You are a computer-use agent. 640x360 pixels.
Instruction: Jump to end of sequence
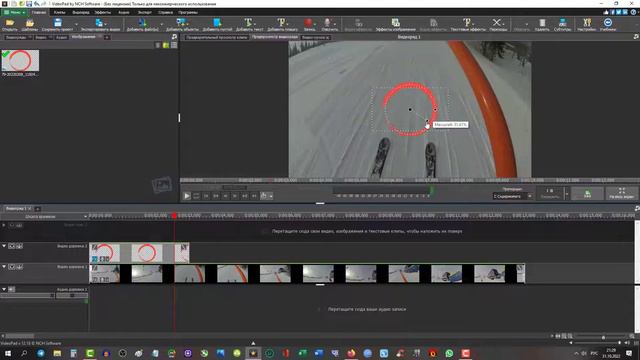click(254, 196)
